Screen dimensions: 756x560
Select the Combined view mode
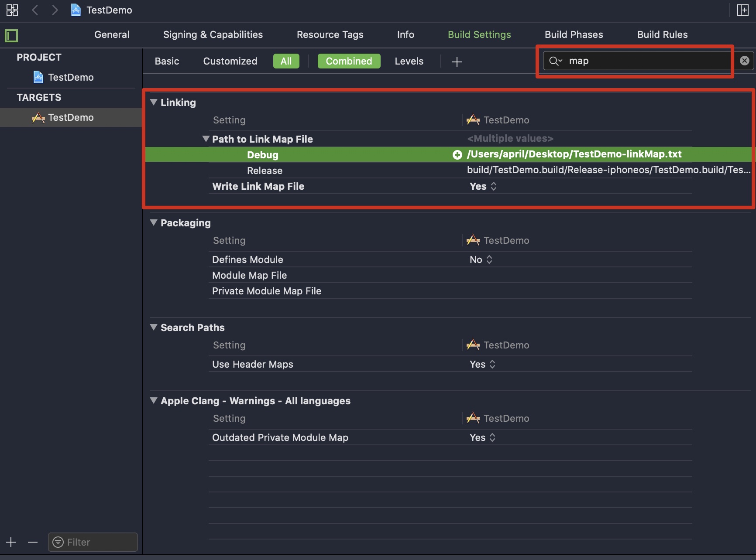point(349,61)
